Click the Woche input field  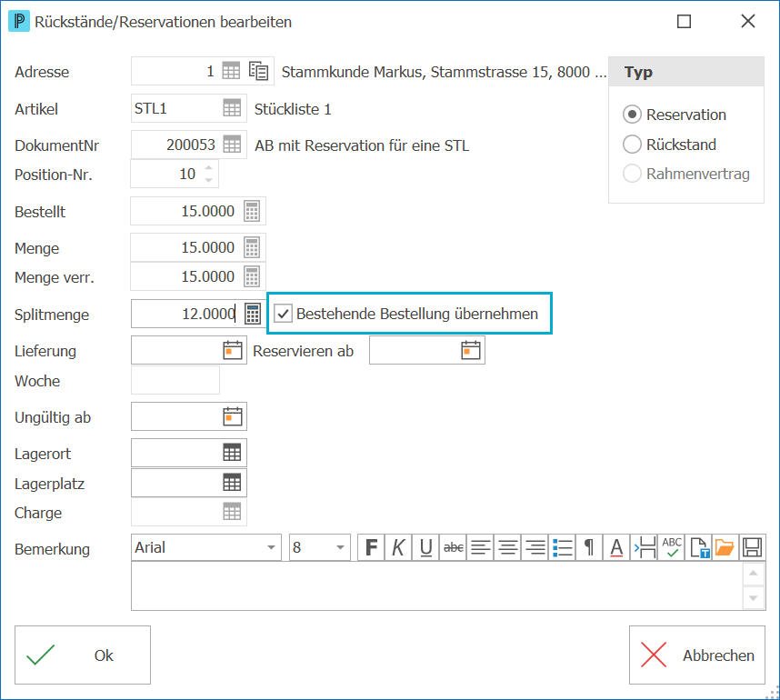(x=175, y=380)
